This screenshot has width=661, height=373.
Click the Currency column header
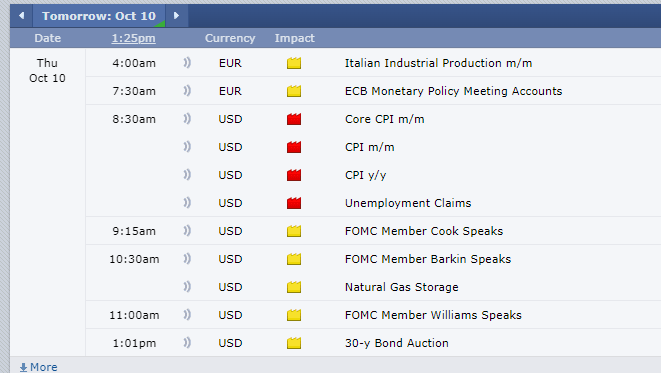tap(230, 38)
